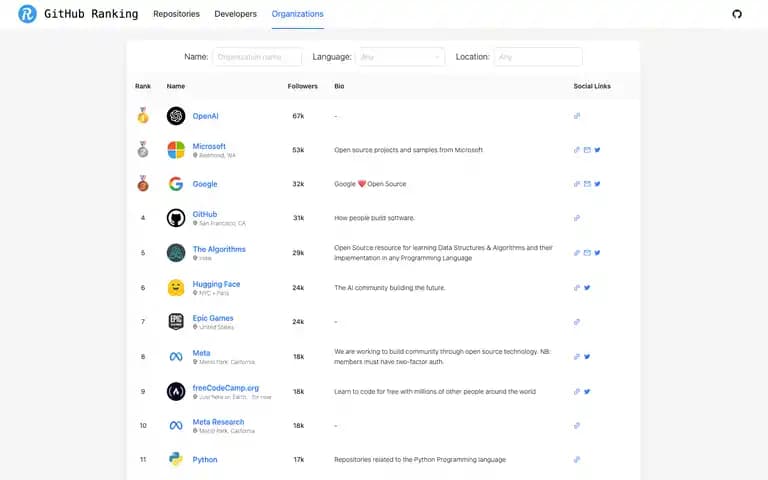Screen dimensions: 768x480
Task: Switch to the Repositories tab
Action: pyautogui.click(x=176, y=14)
